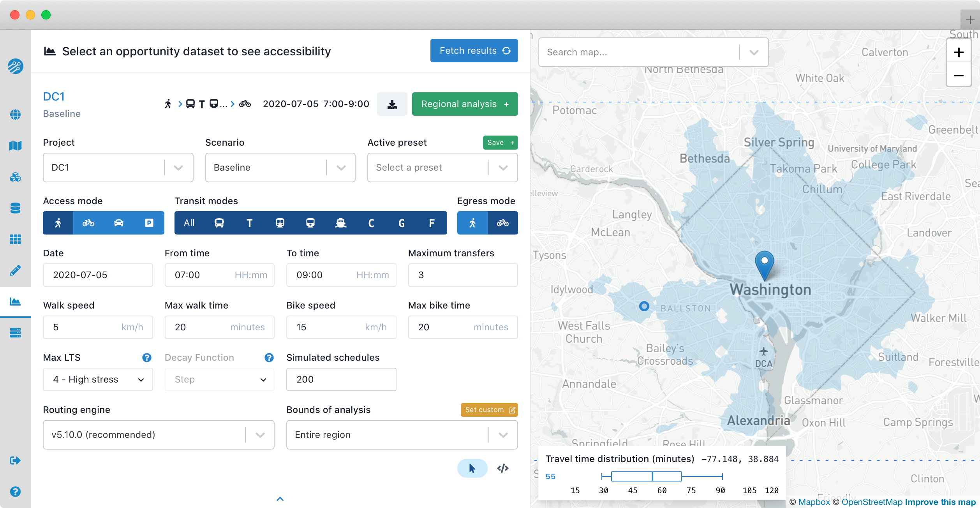This screenshot has width=980, height=508.
Task: Open the database sidebar icon
Action: point(15,208)
